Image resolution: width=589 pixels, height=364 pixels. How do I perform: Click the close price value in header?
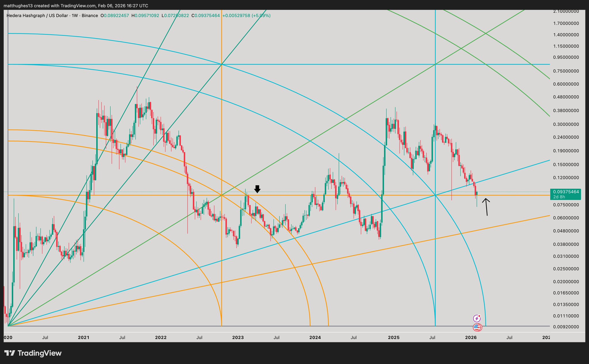coord(207,16)
